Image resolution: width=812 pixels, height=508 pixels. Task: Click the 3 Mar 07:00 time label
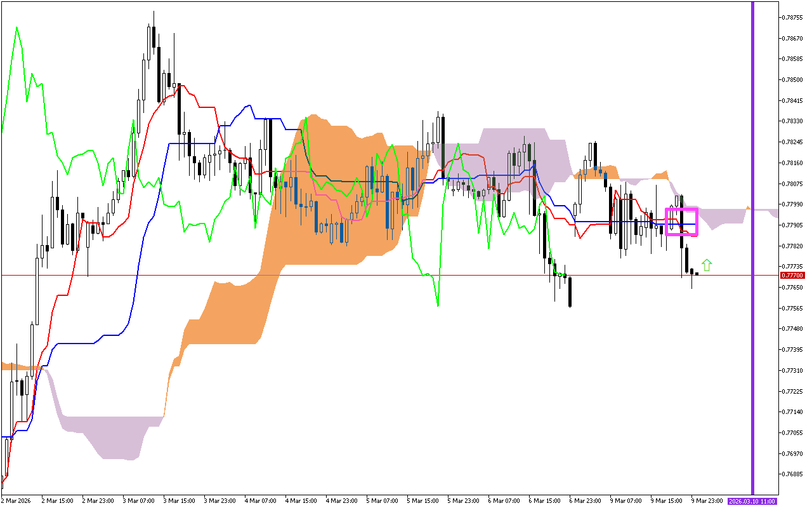138,501
